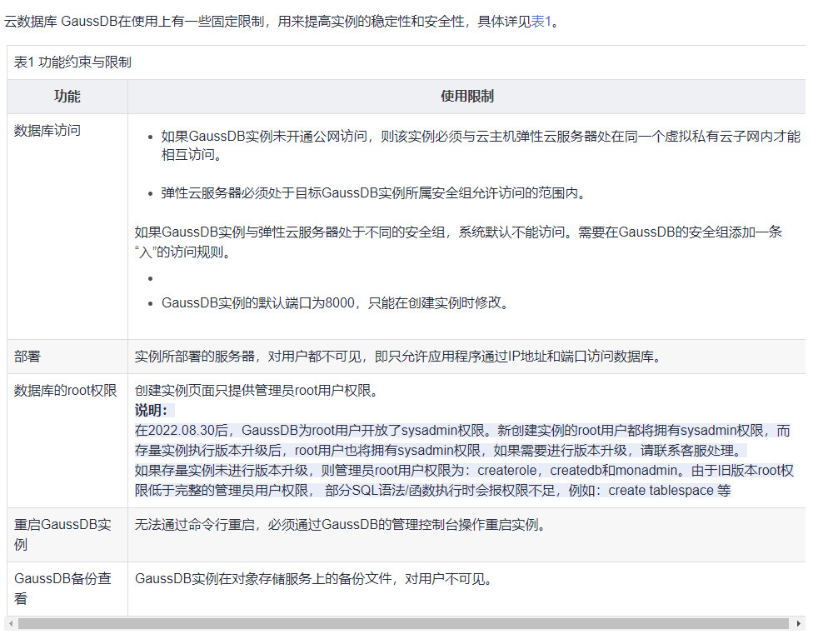
Task: Select the 部署 row label
Action: [x=27, y=357]
